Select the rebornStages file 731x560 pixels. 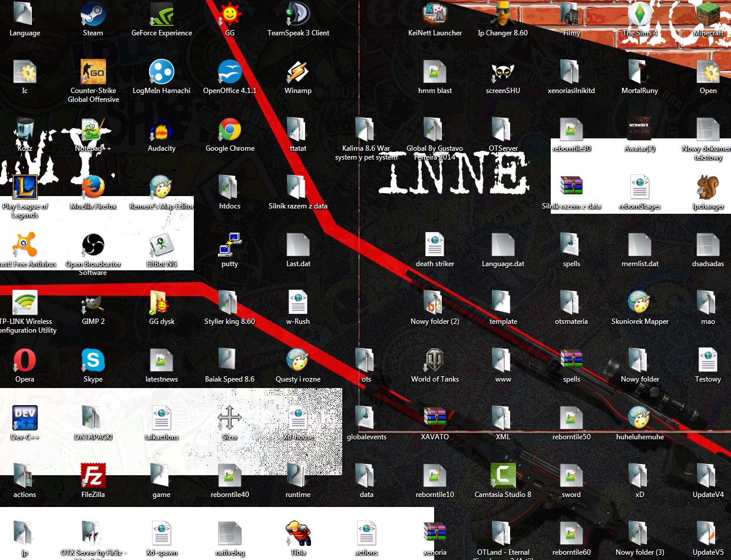tap(640, 187)
